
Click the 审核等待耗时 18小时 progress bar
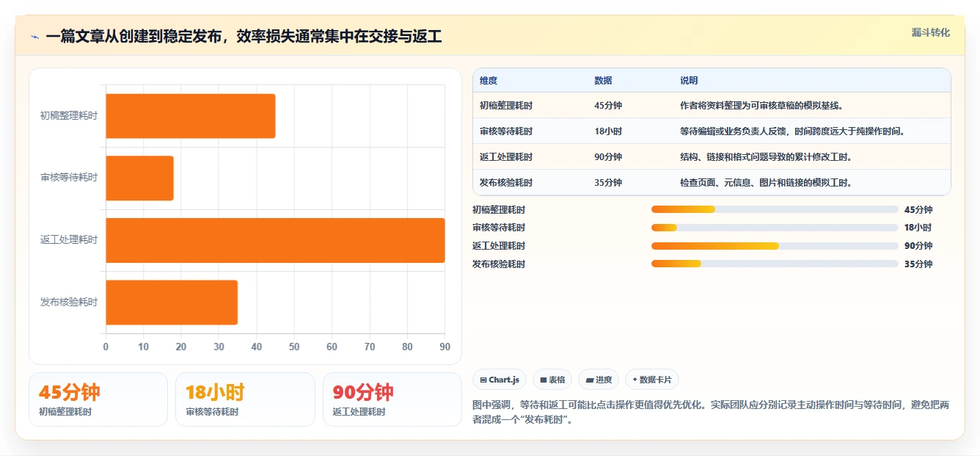(x=775, y=228)
